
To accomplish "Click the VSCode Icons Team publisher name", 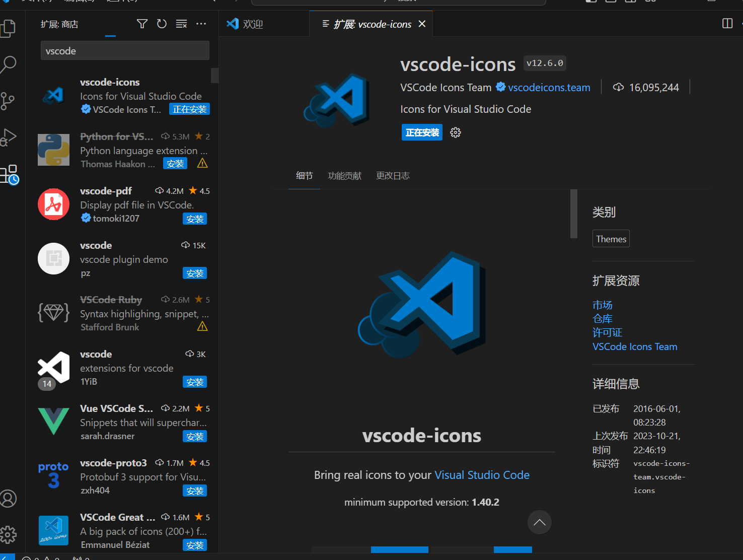I will tap(445, 88).
